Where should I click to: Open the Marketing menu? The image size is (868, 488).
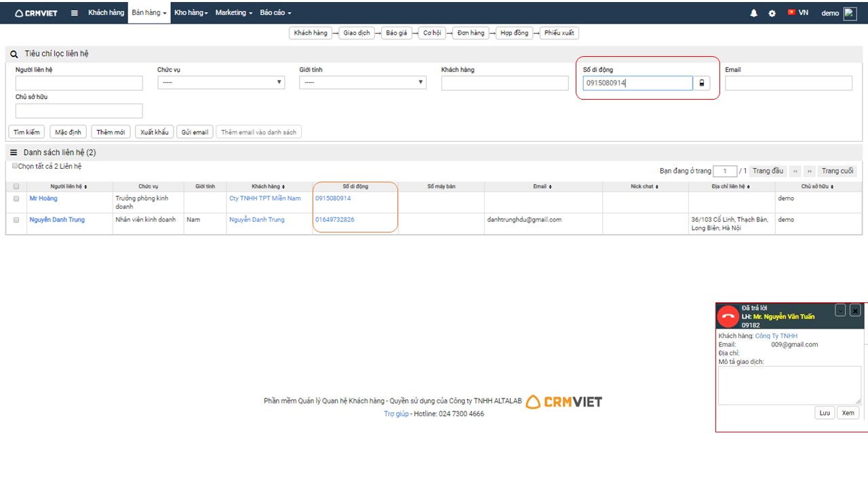coord(233,13)
